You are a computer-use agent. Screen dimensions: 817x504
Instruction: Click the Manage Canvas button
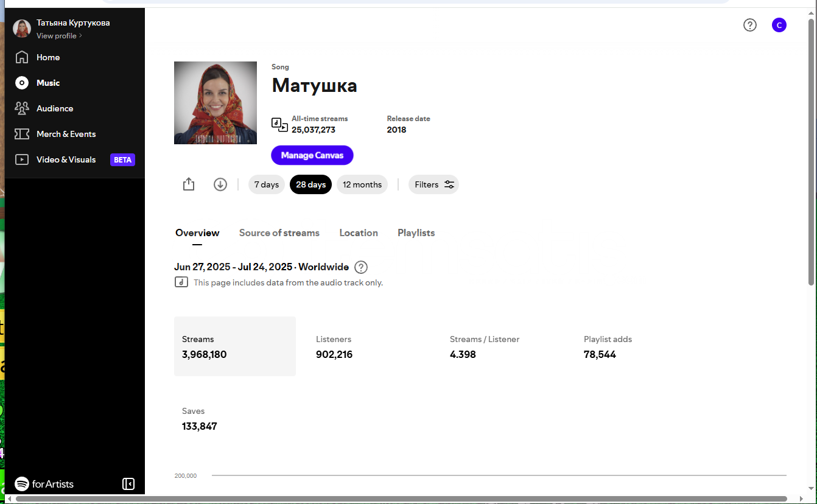tap(312, 155)
